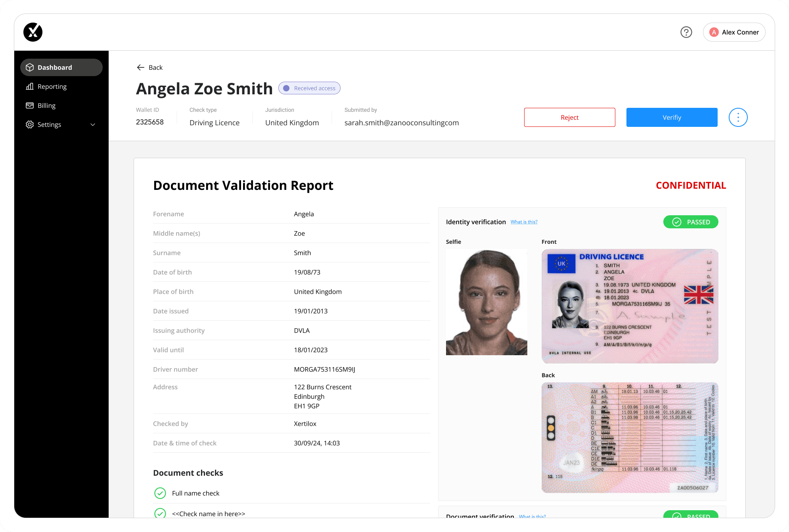Expand the Settings chevron in sidebar
The image size is (789, 532).
pyautogui.click(x=93, y=124)
